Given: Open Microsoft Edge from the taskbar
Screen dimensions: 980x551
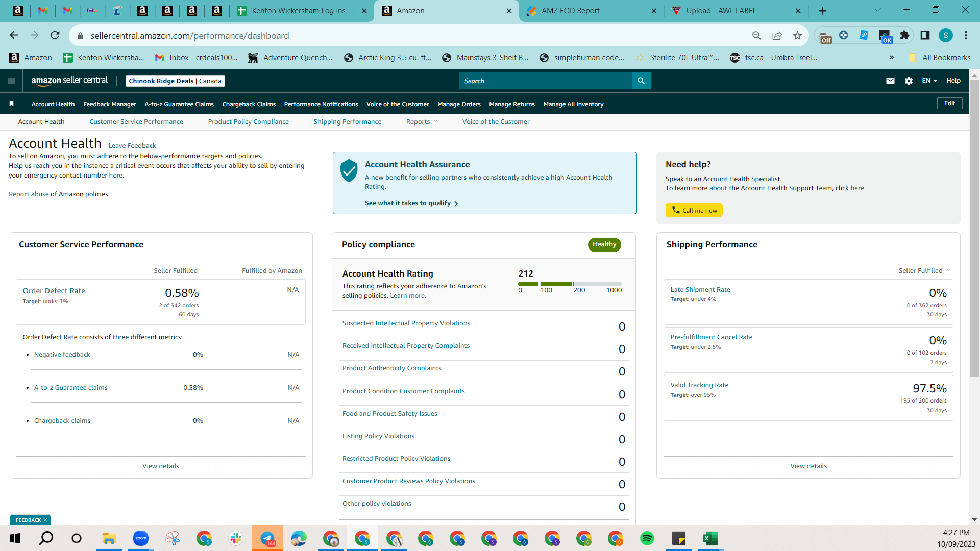Looking at the screenshot, I should pyautogui.click(x=299, y=538).
